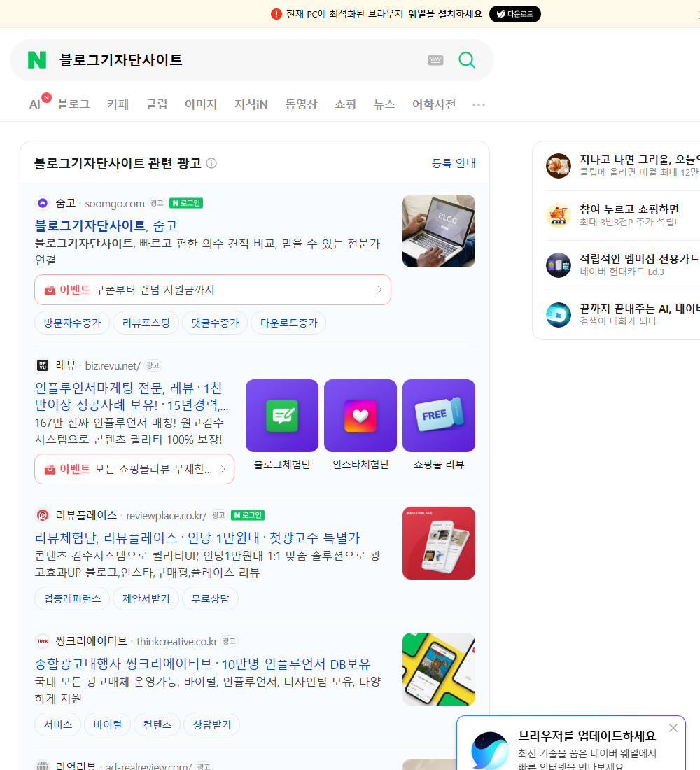Switch to the 블로그 tab
The width and height of the screenshot is (700, 770).
tap(73, 104)
